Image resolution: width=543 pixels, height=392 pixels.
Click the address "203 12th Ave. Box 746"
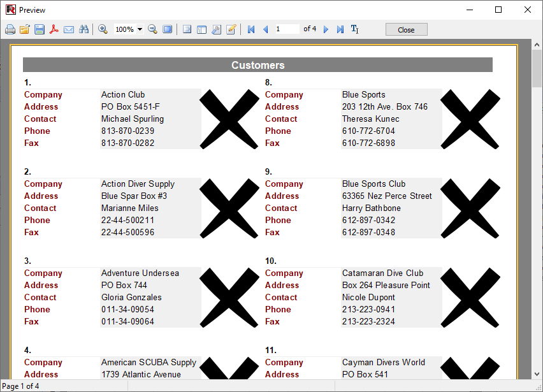point(385,106)
